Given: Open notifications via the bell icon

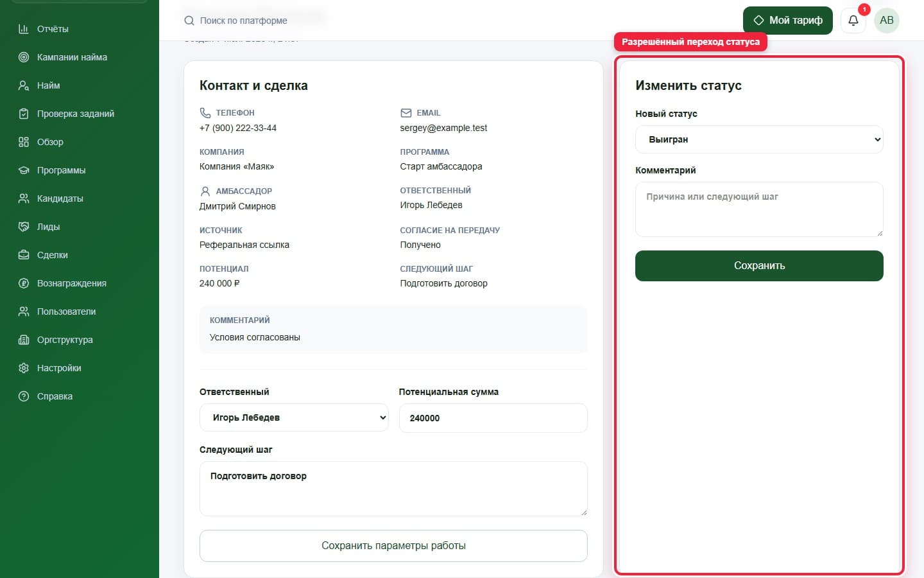Looking at the screenshot, I should (x=853, y=21).
